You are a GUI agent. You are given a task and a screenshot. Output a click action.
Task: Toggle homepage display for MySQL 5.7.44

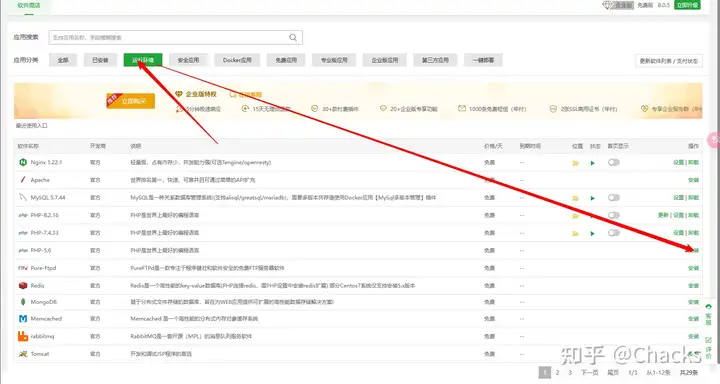coord(613,198)
